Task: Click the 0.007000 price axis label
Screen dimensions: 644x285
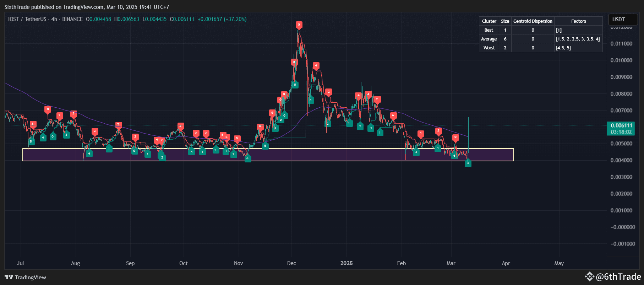Action: click(621, 111)
